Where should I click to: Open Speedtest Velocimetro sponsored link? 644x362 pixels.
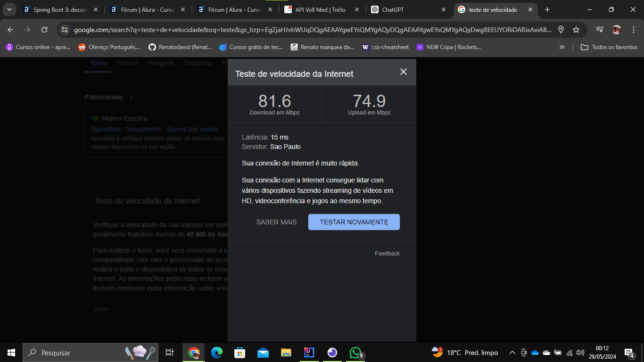click(x=154, y=129)
